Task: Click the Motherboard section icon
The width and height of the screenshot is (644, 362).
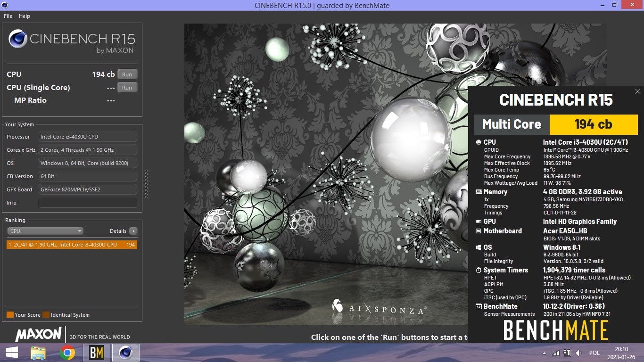Action: tap(479, 231)
